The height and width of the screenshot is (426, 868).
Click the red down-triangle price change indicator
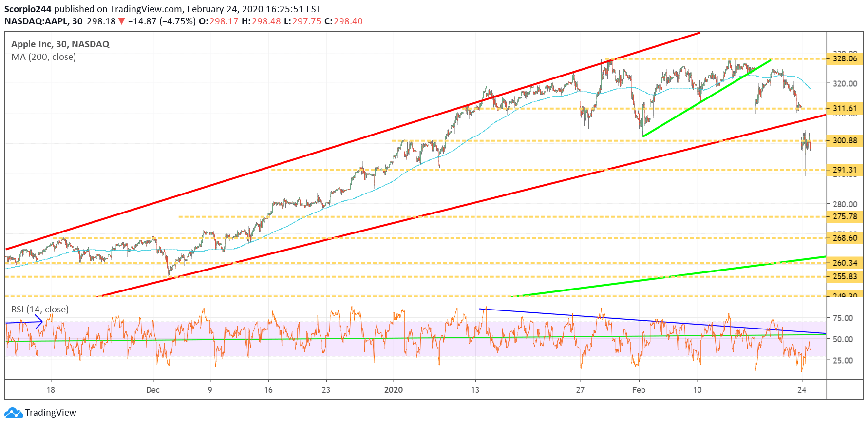click(x=122, y=21)
